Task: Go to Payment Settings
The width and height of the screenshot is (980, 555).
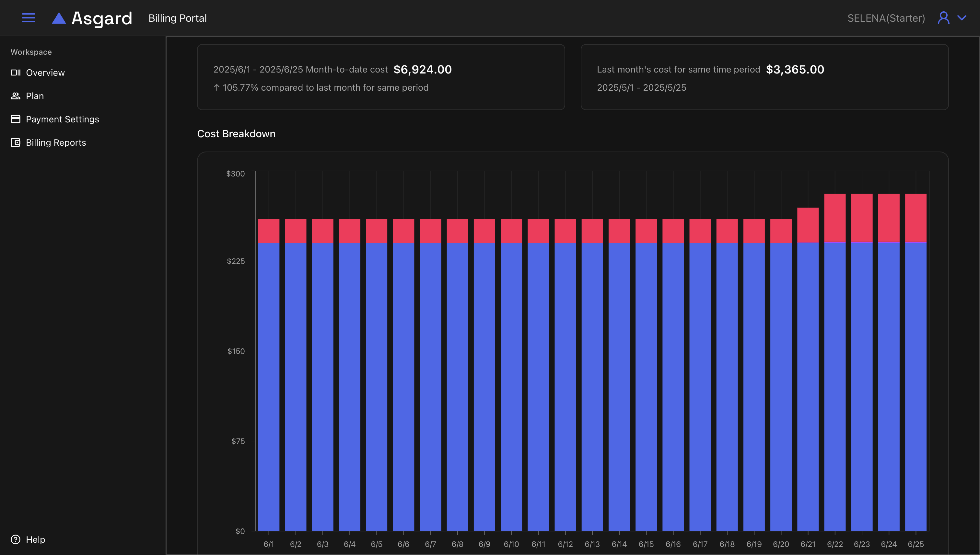Action: (62, 119)
